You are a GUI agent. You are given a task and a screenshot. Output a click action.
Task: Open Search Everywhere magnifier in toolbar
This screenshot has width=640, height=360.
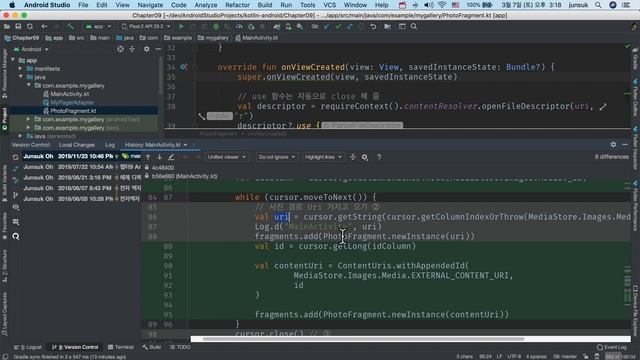coord(414,27)
